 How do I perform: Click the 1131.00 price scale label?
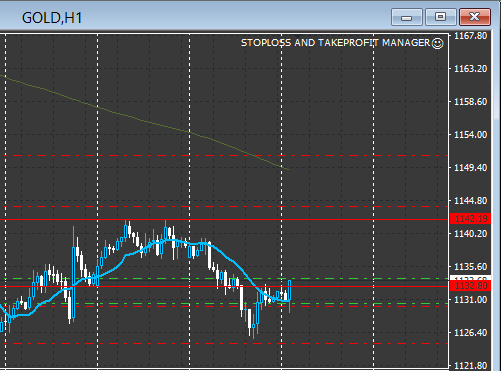(470, 300)
